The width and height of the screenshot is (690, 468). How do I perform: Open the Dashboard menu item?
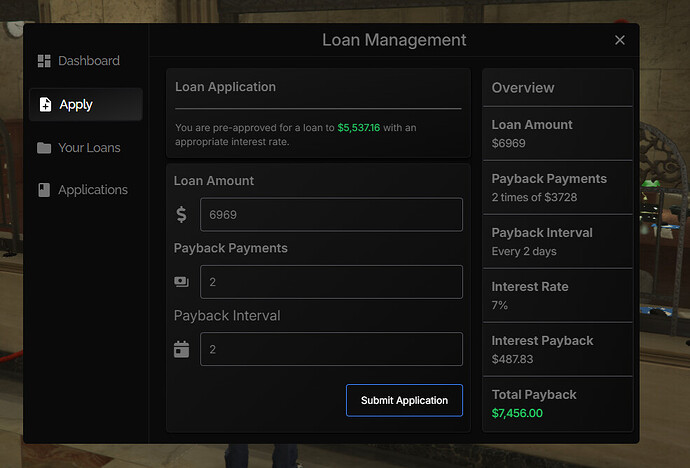[88, 61]
